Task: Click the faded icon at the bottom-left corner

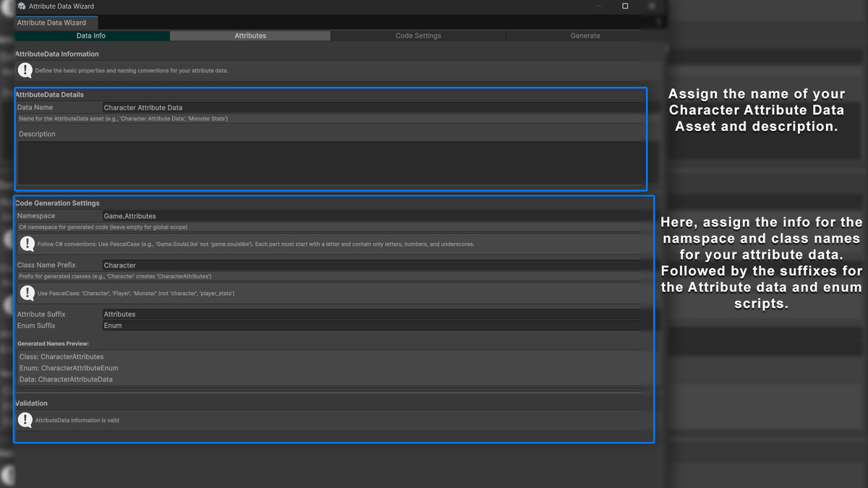Action: [9, 474]
